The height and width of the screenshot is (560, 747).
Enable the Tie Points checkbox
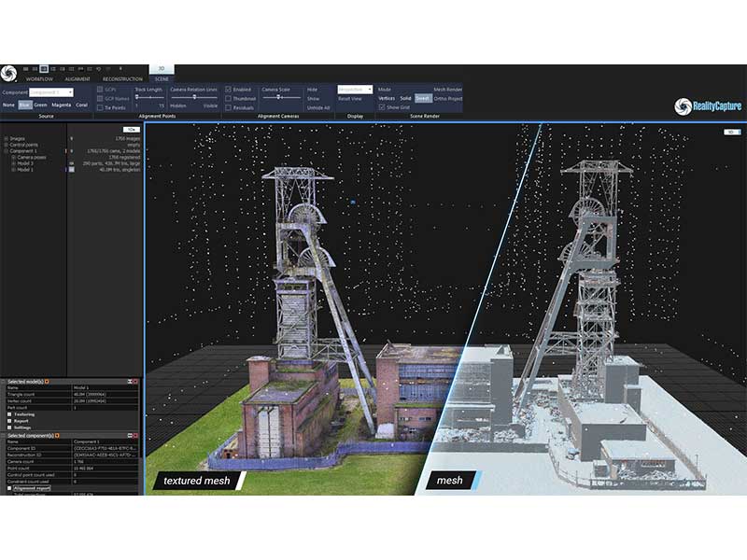pyautogui.click(x=100, y=107)
